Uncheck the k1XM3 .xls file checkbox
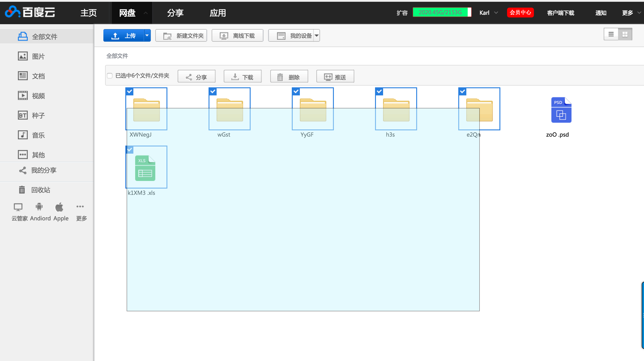 pos(130,150)
